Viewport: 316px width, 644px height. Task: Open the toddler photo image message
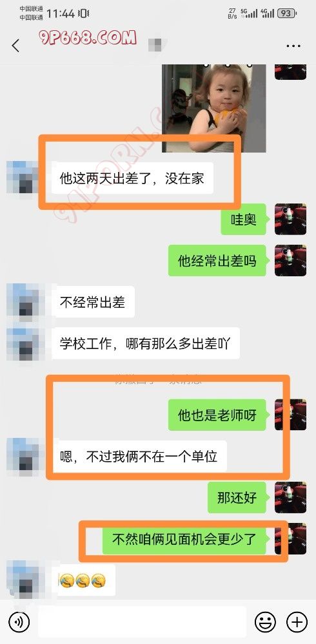(x=213, y=108)
